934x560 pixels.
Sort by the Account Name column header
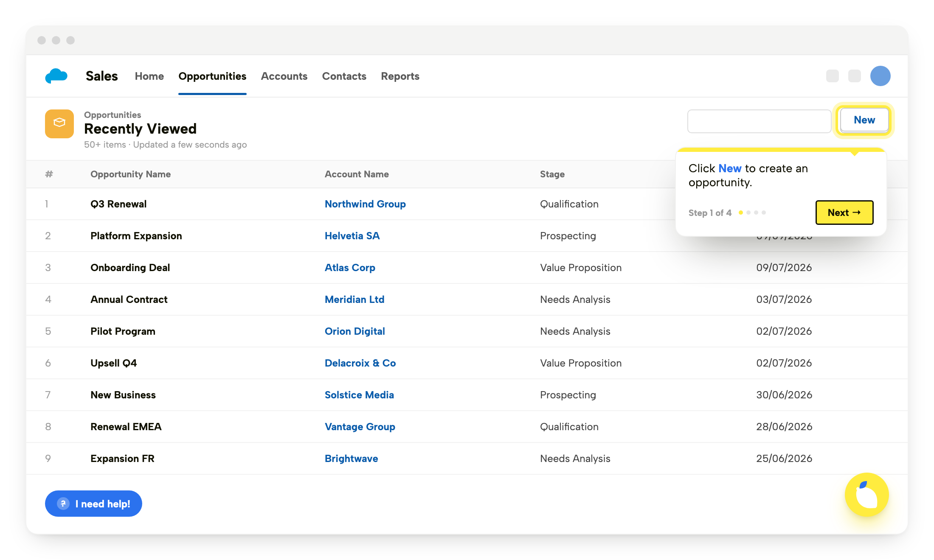click(357, 174)
